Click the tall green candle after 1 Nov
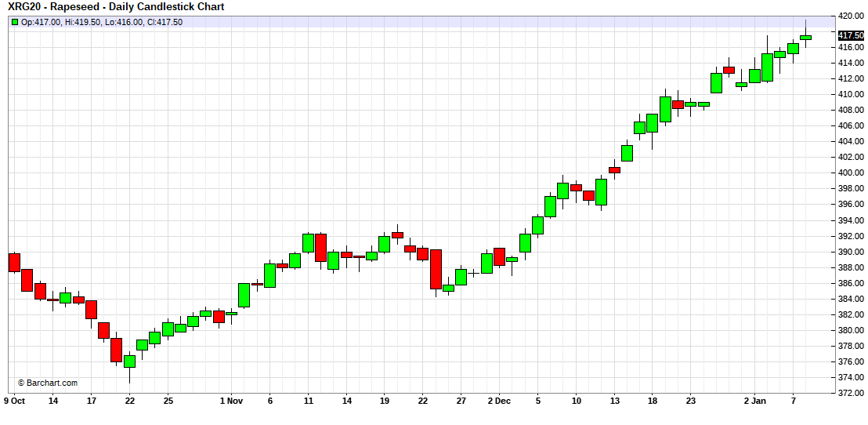868x425 pixels. tap(244, 295)
